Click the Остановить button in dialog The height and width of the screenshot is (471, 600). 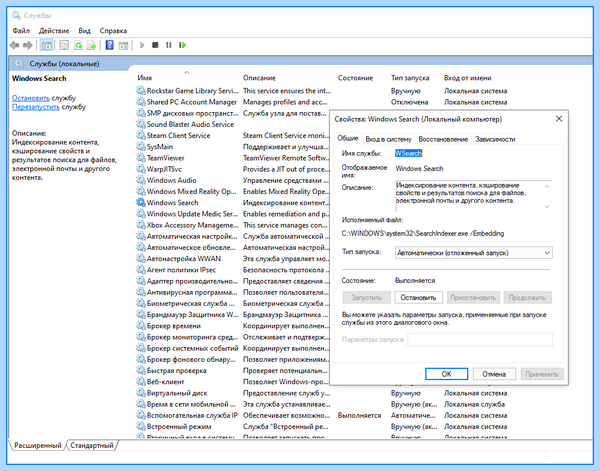pyautogui.click(x=418, y=298)
